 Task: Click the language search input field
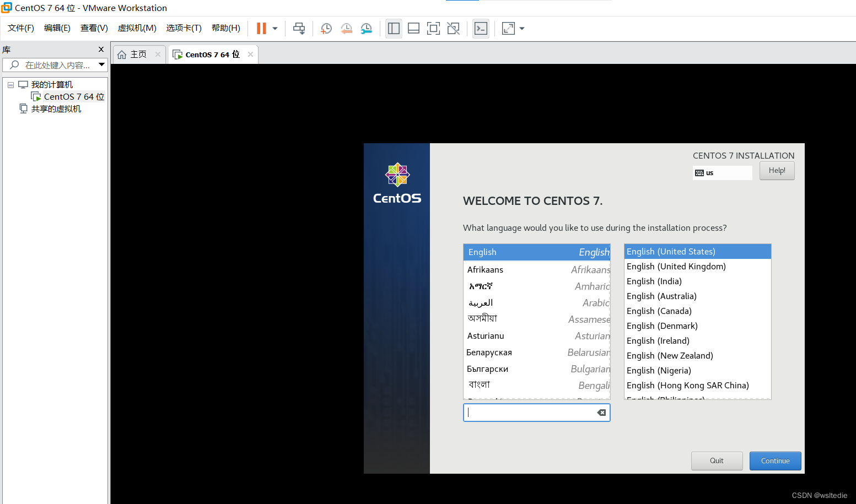(532, 412)
